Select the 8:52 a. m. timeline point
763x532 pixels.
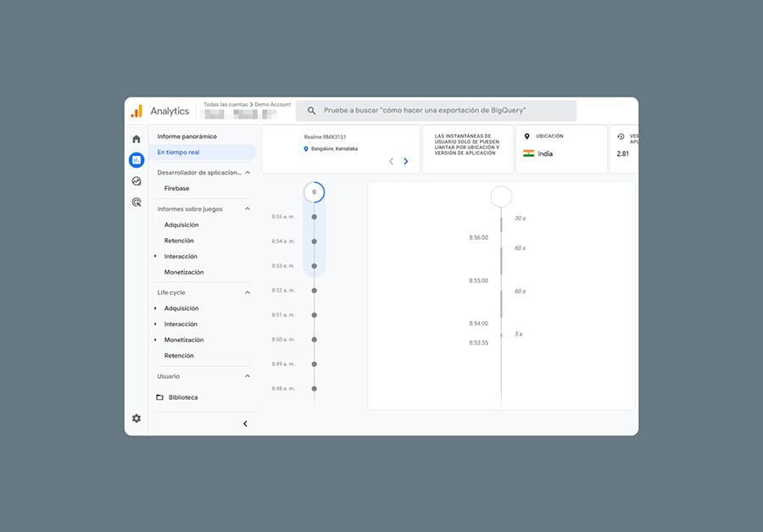(314, 291)
